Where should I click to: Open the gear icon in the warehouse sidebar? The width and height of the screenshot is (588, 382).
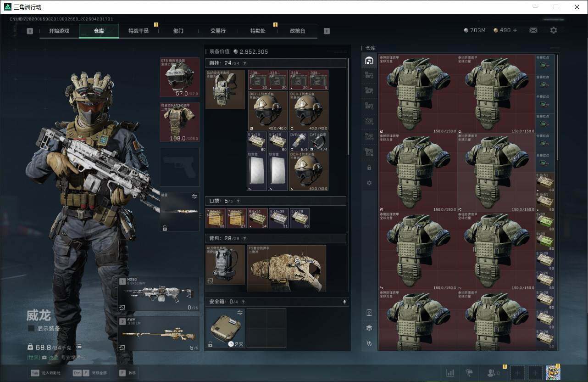coord(369,183)
